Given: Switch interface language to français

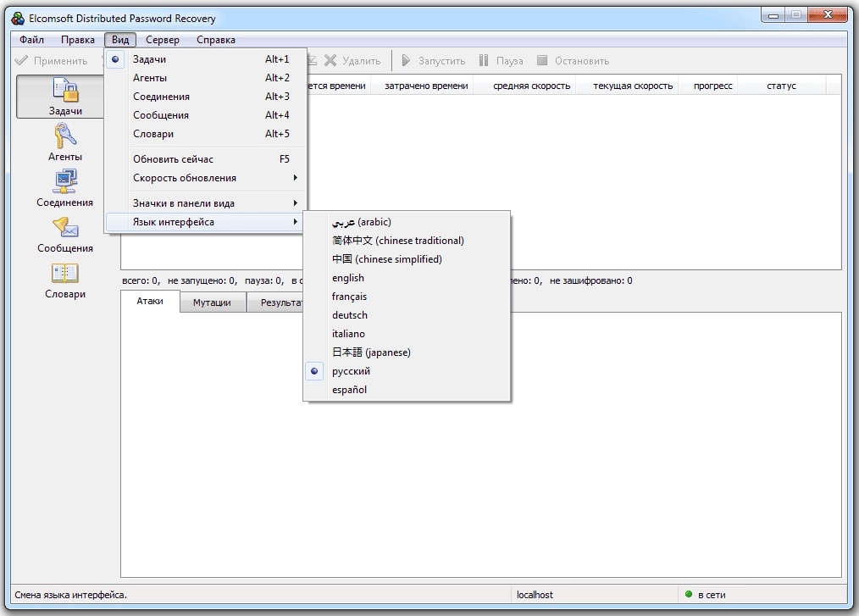Looking at the screenshot, I should pyautogui.click(x=407, y=297).
